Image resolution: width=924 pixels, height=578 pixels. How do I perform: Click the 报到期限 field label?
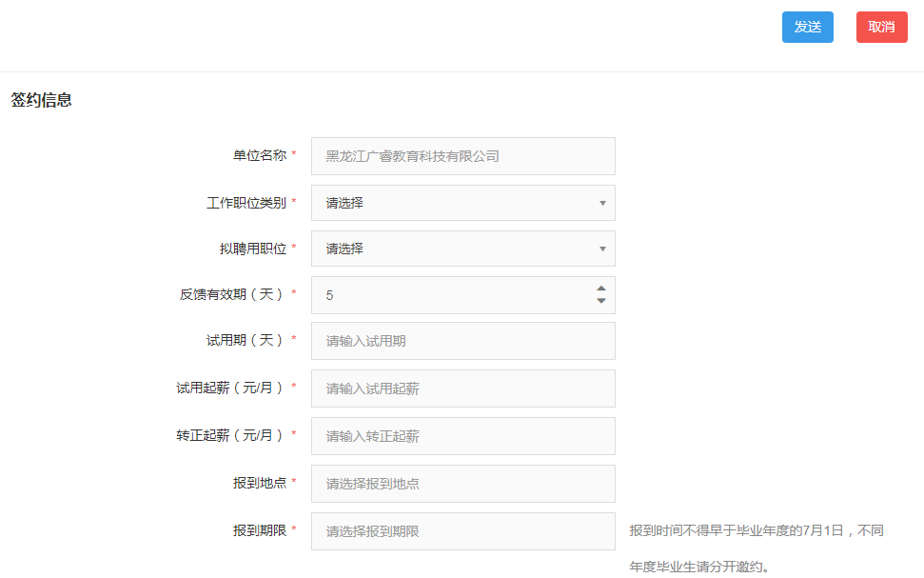(259, 530)
